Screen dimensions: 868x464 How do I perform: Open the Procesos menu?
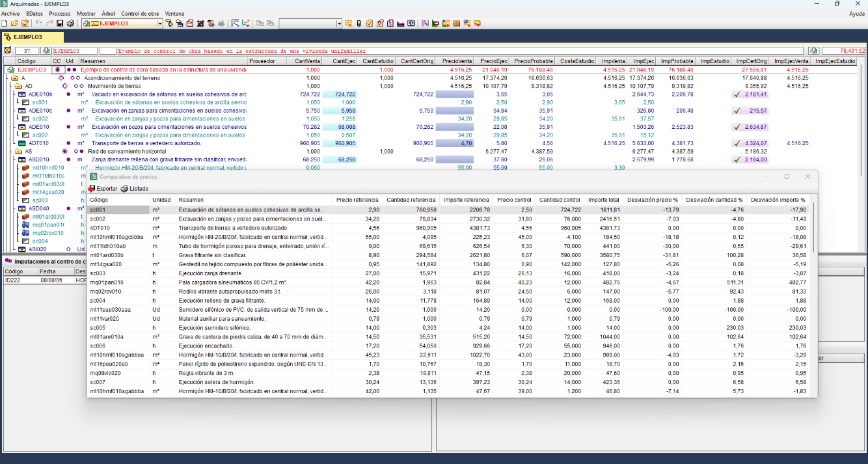point(60,13)
